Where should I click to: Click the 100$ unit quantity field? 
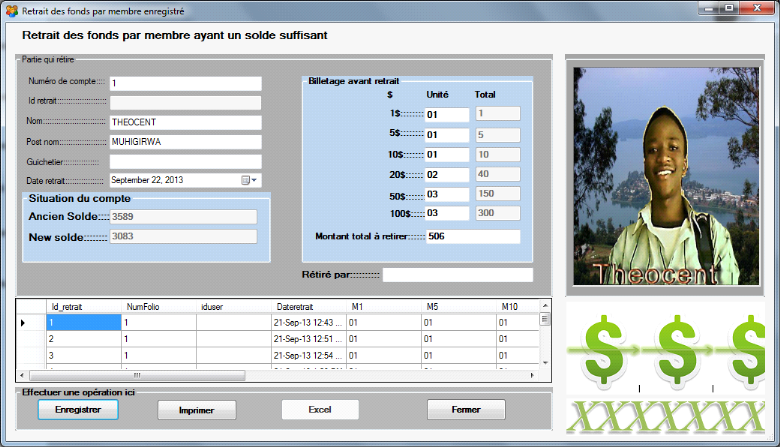(446, 213)
